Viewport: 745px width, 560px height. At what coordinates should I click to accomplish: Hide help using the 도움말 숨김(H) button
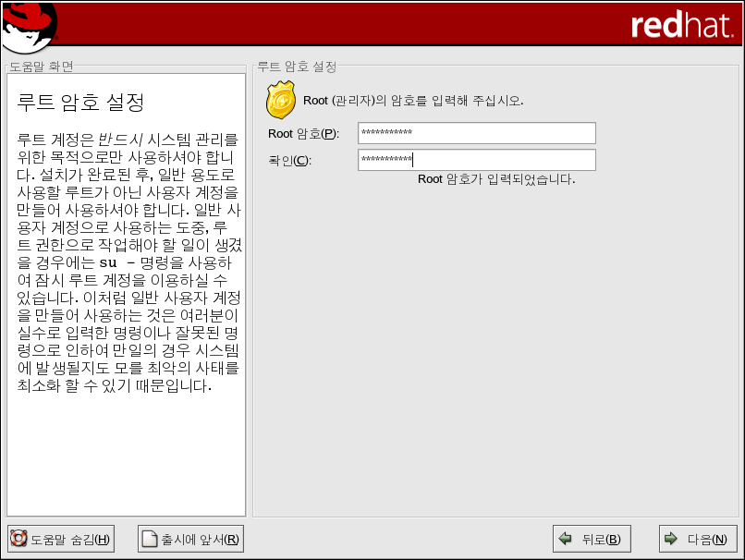(61, 540)
